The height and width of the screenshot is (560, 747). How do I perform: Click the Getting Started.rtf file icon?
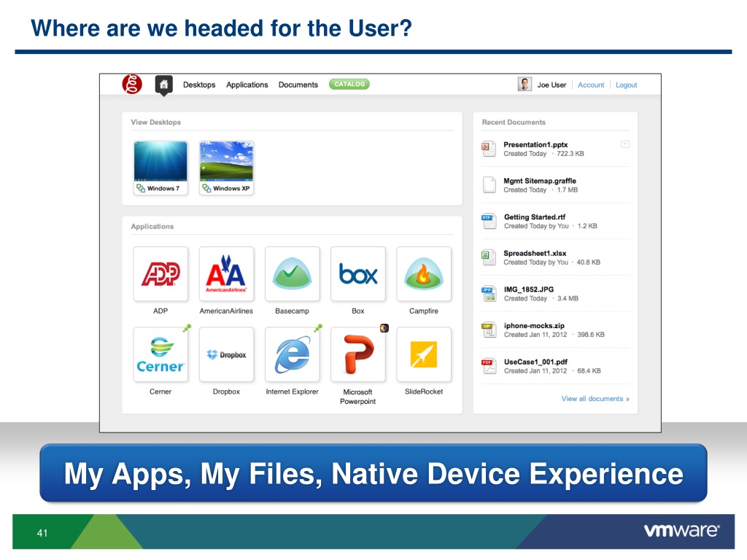(x=489, y=221)
